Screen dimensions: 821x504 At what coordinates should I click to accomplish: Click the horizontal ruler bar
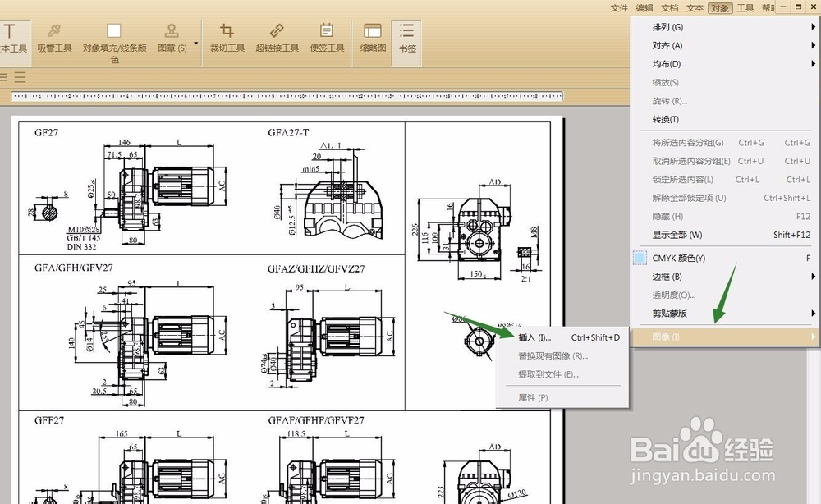coord(287,96)
